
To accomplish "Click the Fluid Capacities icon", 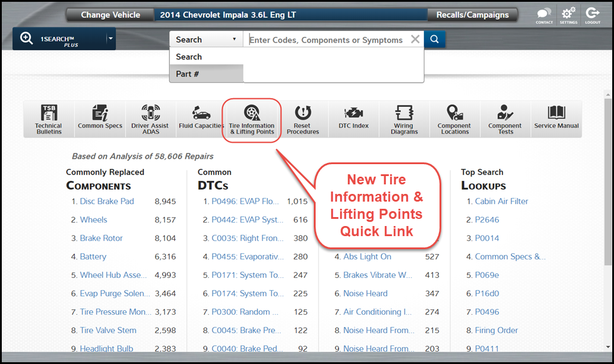I will tap(201, 119).
